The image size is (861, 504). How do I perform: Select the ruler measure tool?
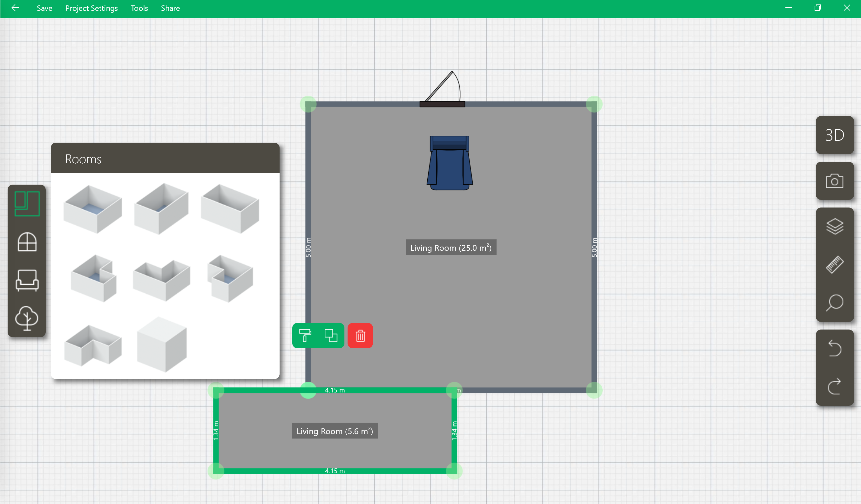click(x=834, y=264)
